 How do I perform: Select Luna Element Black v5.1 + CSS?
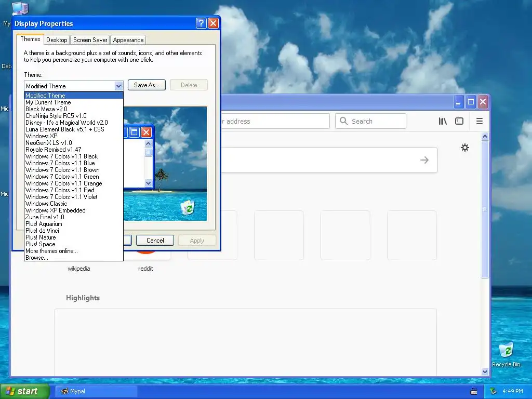pyautogui.click(x=74, y=129)
